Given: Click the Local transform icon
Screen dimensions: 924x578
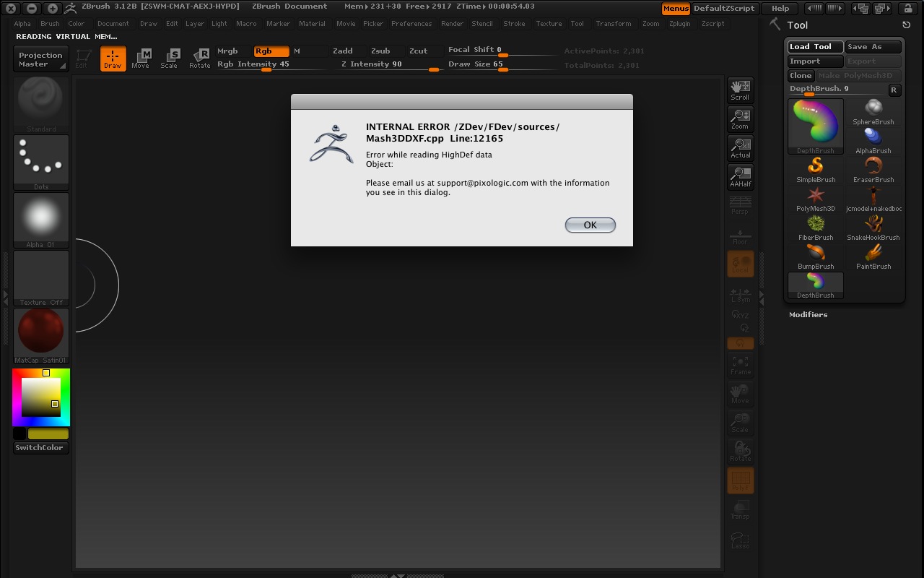Looking at the screenshot, I should tap(740, 263).
